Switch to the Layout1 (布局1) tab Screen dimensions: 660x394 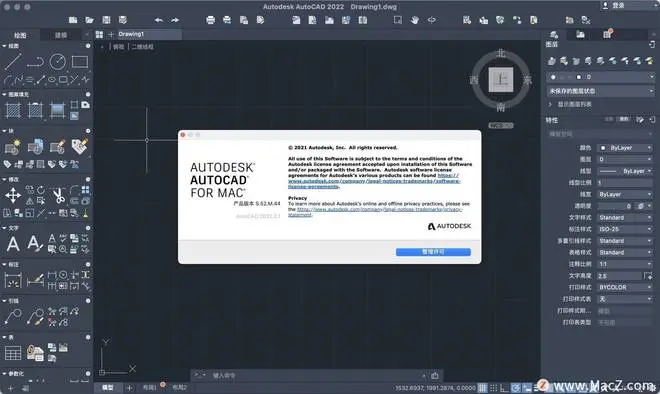pyautogui.click(x=150, y=388)
